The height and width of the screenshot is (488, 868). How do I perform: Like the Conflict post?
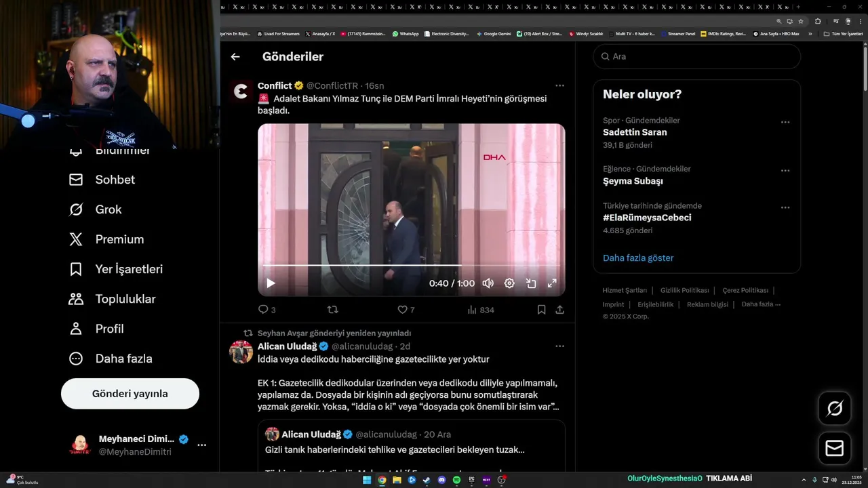(406, 310)
